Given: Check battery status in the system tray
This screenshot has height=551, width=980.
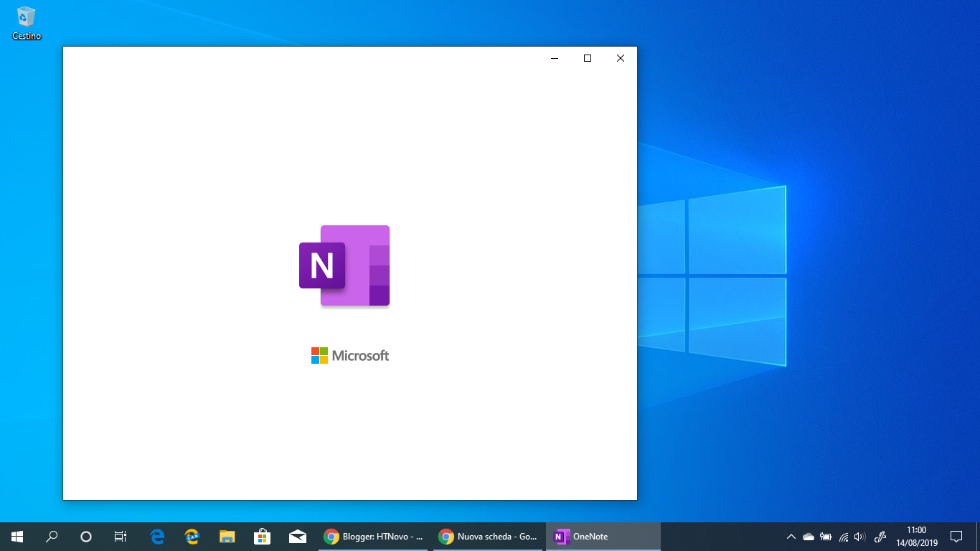Looking at the screenshot, I should [826, 536].
